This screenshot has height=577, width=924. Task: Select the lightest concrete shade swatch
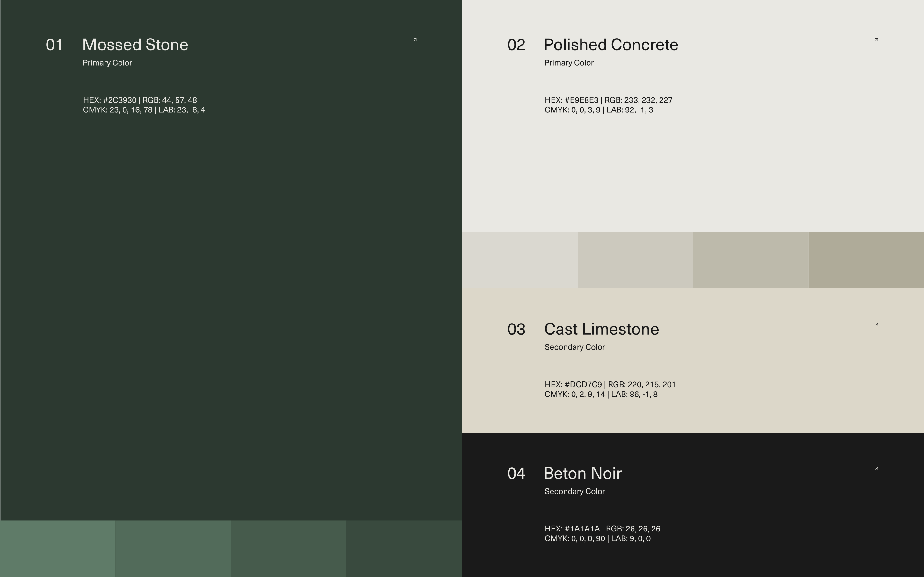520,260
